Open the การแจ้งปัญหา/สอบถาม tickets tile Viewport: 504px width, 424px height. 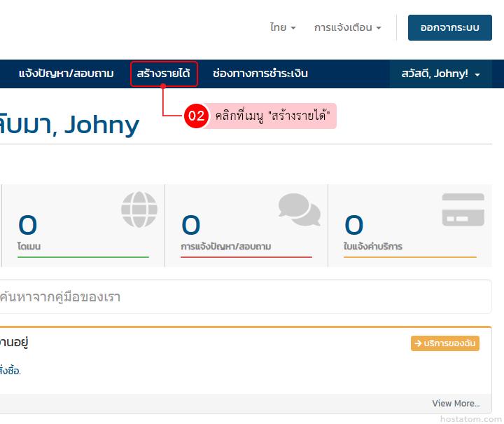click(x=246, y=226)
